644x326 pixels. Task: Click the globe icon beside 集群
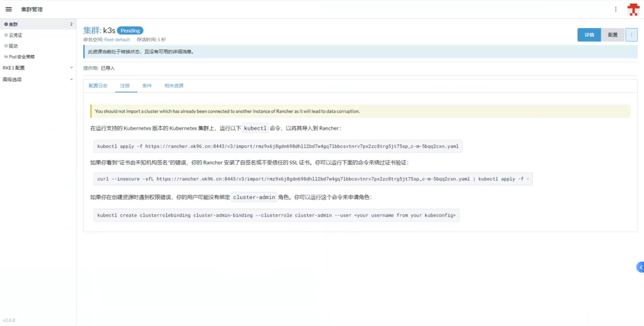(x=6, y=24)
